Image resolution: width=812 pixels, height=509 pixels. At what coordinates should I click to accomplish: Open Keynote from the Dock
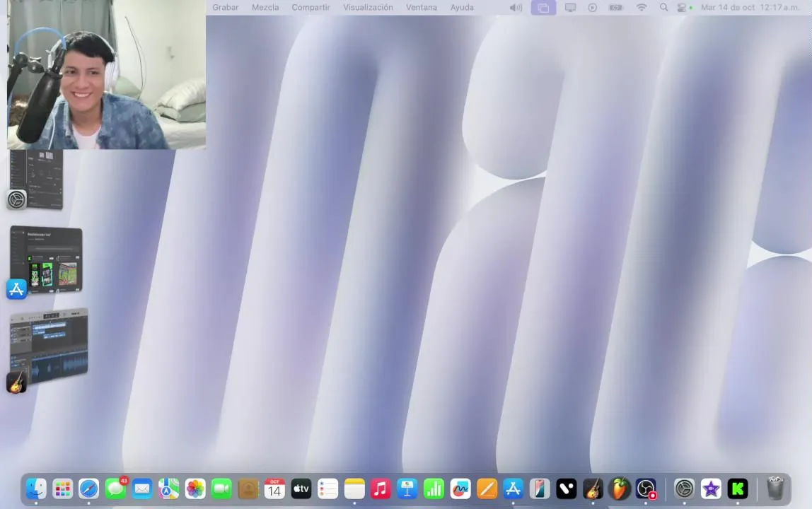click(407, 488)
